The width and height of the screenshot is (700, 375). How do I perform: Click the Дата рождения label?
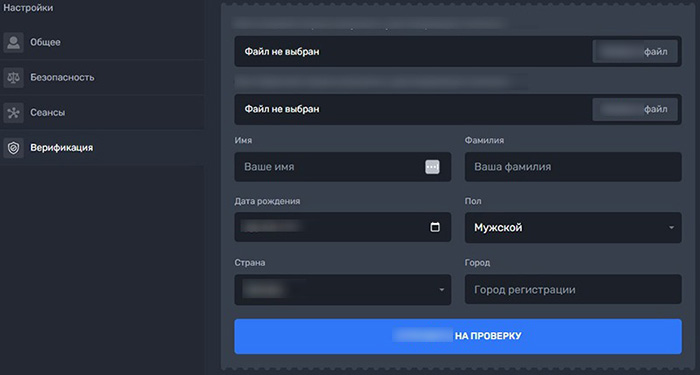(267, 201)
